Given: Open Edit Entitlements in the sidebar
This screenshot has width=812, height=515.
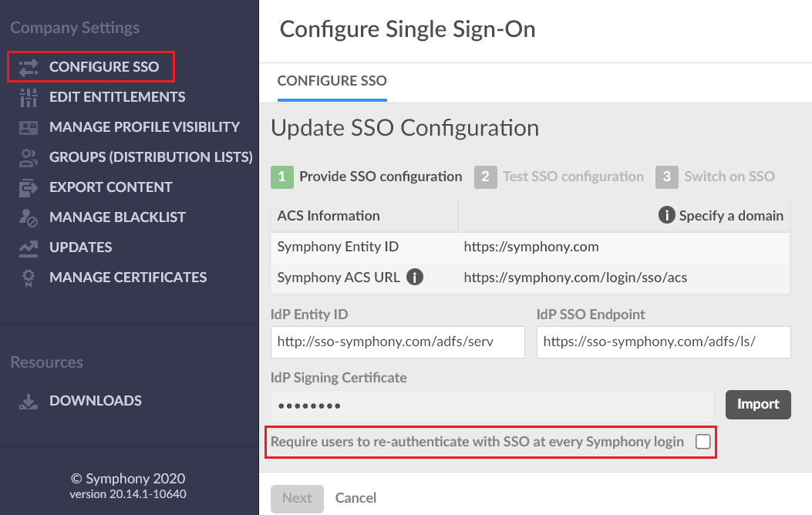Looking at the screenshot, I should click(117, 97).
